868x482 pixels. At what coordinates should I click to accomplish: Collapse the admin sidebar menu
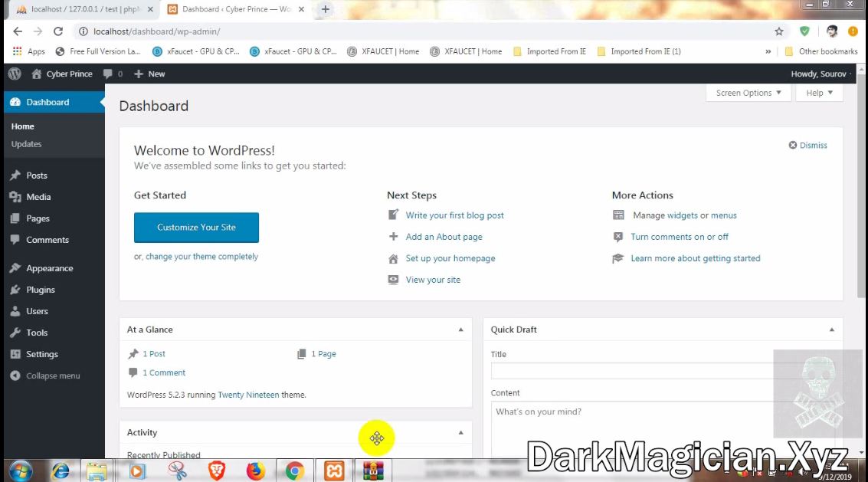45,375
